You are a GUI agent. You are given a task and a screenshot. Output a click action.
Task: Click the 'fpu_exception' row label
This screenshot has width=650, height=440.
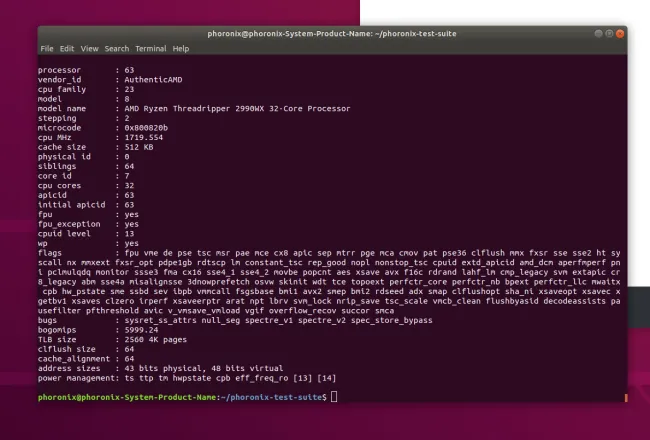[x=69, y=224]
